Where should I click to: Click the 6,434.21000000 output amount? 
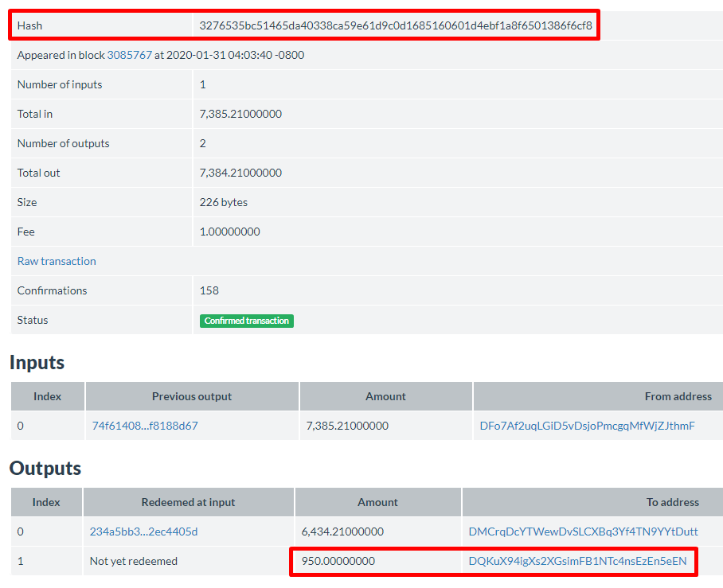[x=342, y=532]
